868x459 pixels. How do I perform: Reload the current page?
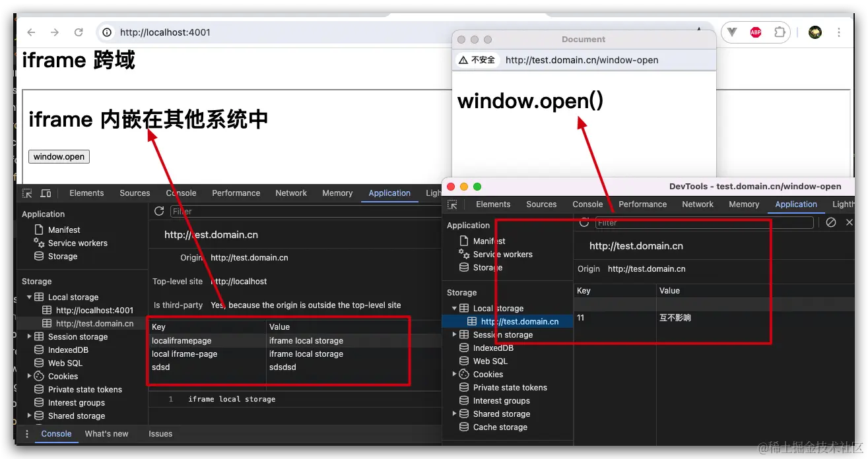(79, 32)
